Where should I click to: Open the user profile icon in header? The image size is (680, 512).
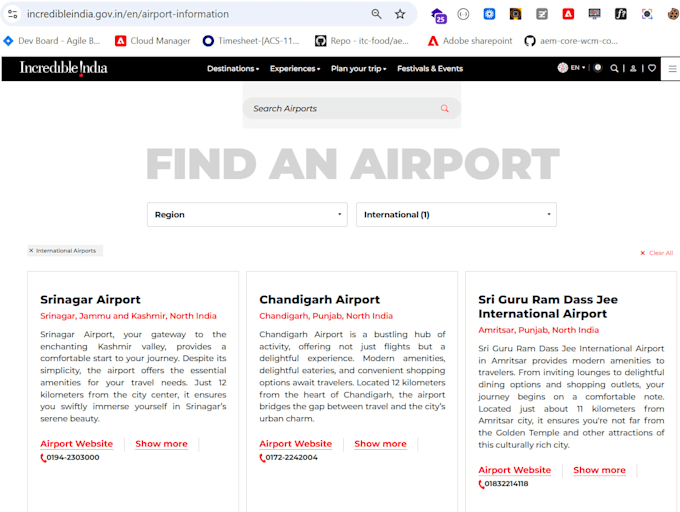point(633,68)
